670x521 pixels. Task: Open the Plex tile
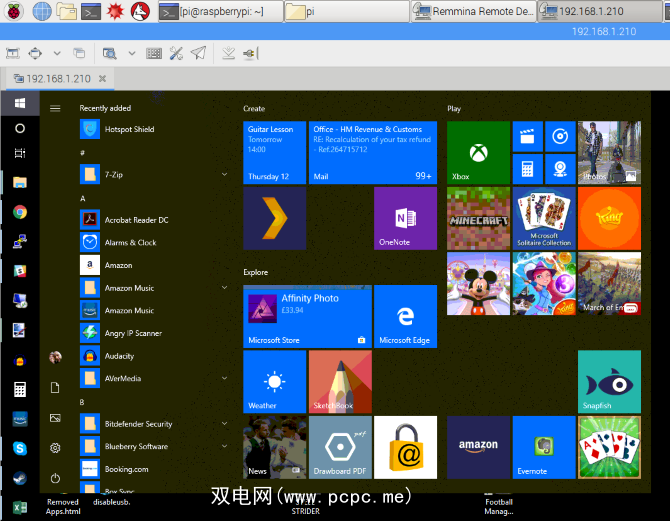pos(274,218)
